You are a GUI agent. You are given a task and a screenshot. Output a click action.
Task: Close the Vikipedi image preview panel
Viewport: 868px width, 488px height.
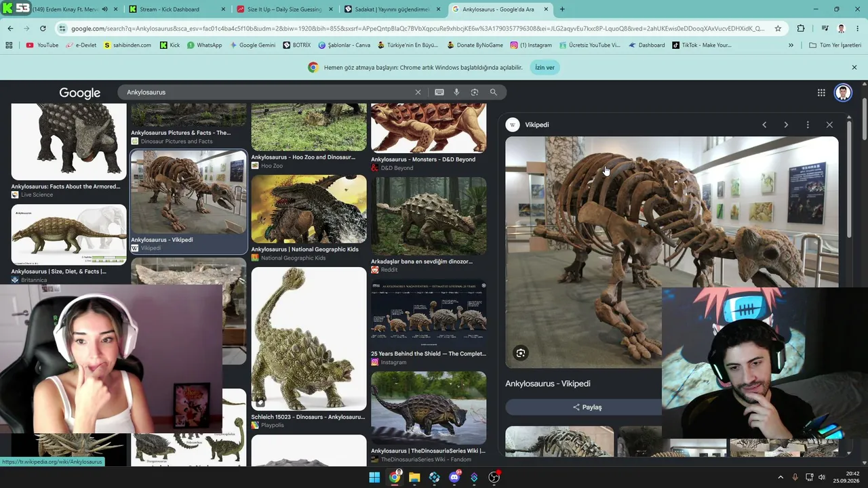(829, 125)
